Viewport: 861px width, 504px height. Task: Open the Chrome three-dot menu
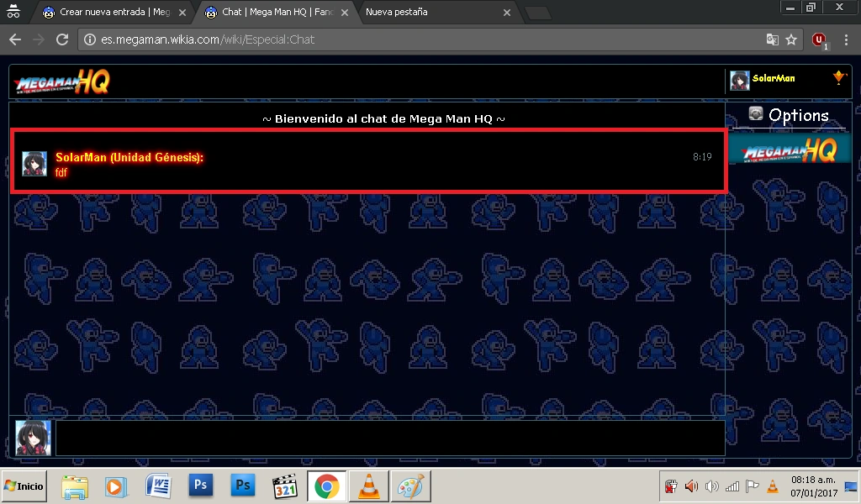tap(846, 39)
